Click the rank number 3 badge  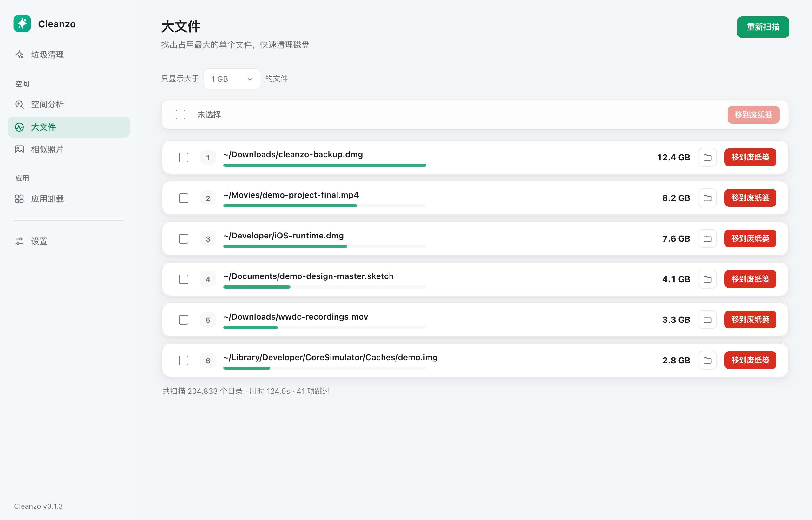(208, 239)
